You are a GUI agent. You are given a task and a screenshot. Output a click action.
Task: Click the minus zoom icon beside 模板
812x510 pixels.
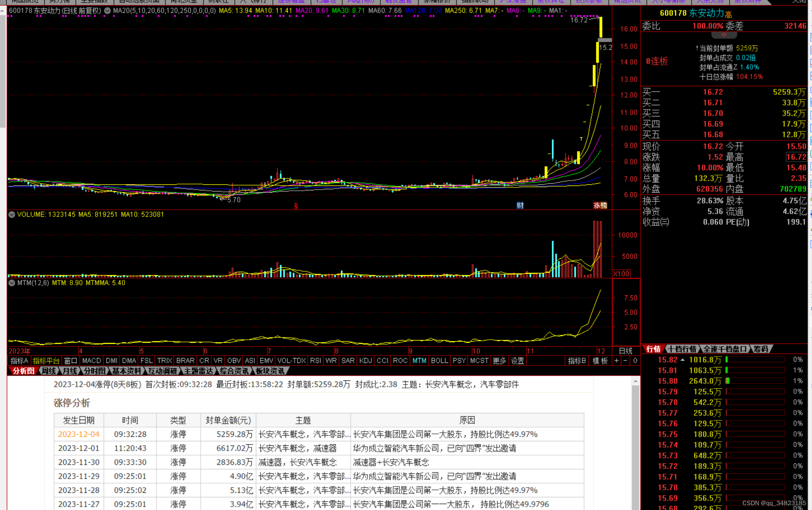click(x=625, y=361)
